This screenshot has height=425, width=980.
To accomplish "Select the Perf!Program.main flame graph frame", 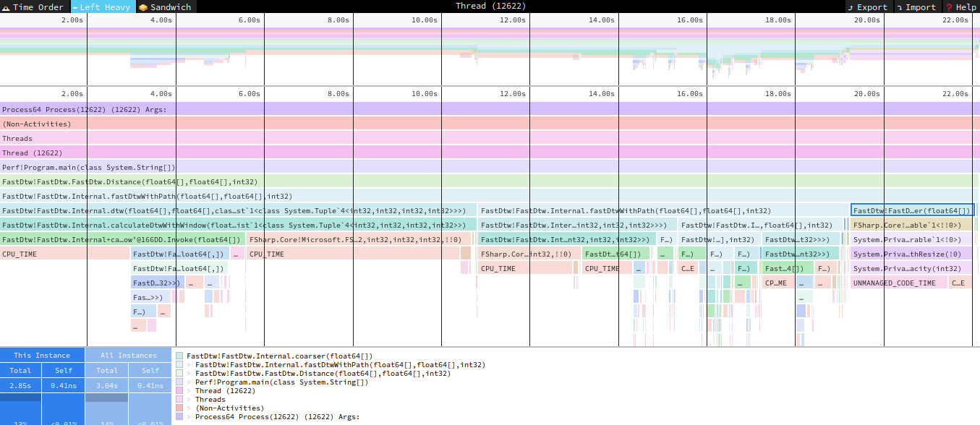I will [x=289, y=167].
